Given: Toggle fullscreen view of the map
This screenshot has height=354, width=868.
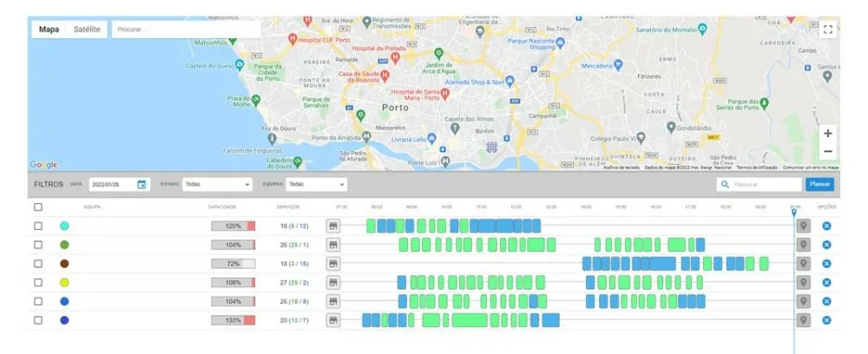Looking at the screenshot, I should (x=827, y=29).
